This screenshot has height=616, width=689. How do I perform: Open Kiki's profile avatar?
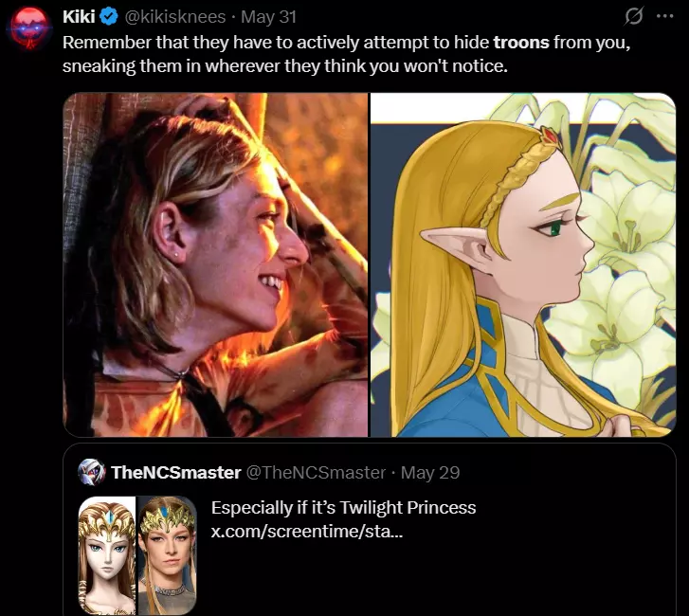point(29,28)
